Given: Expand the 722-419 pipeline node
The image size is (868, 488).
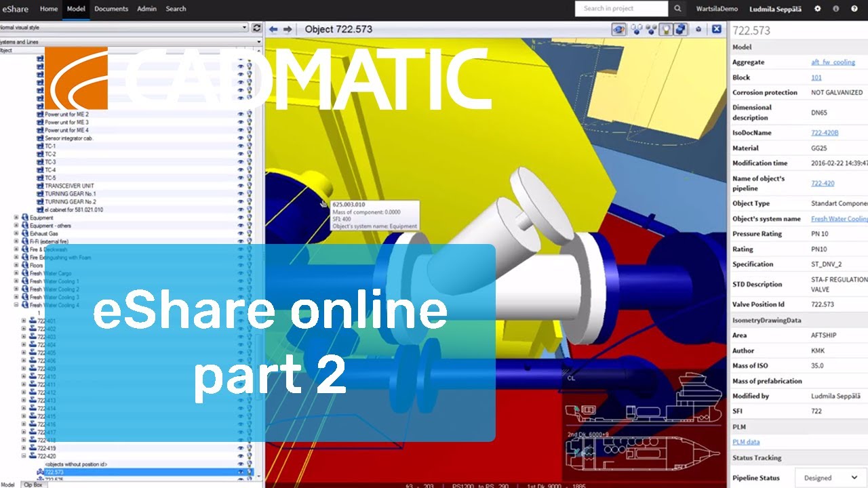Looking at the screenshot, I should [24, 448].
